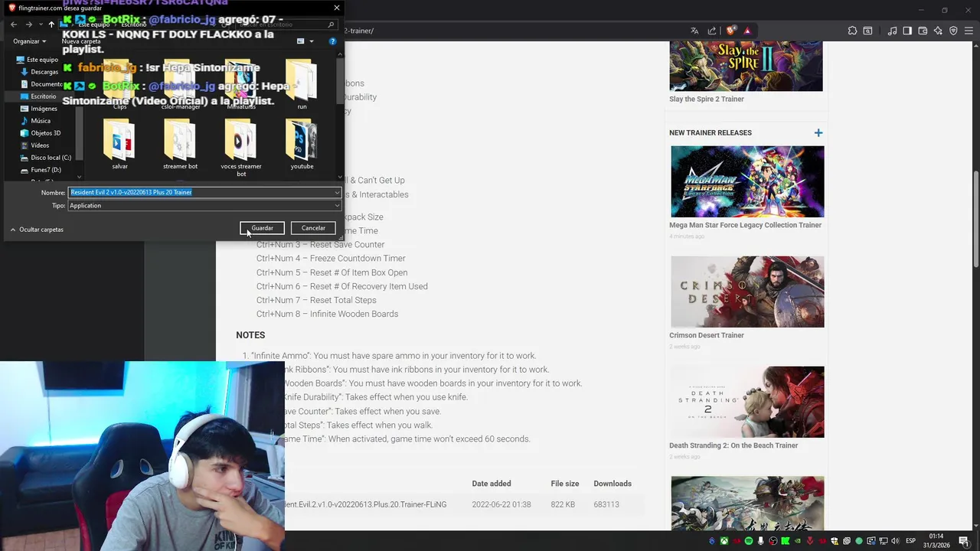Open Brave Shields lion icon

pyautogui.click(x=731, y=31)
